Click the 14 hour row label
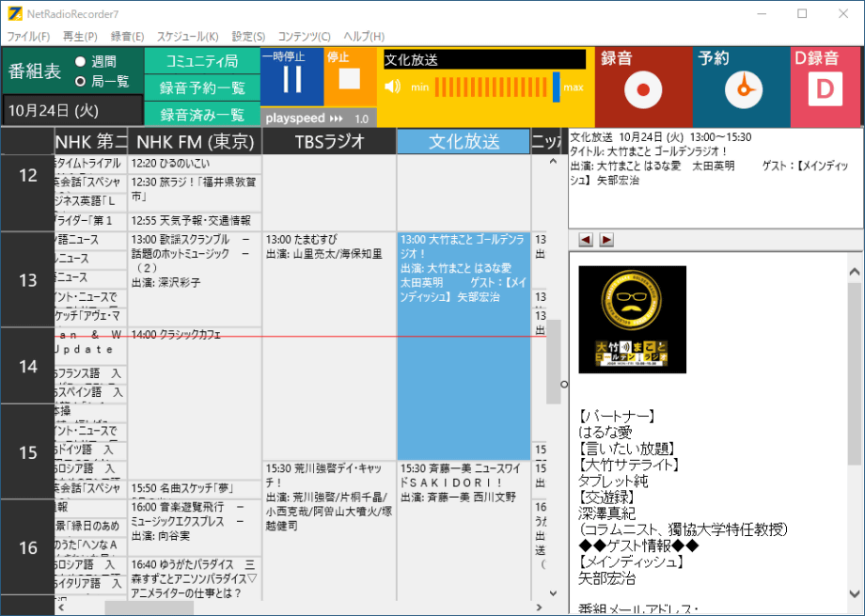Image resolution: width=865 pixels, height=616 pixels. 27,367
